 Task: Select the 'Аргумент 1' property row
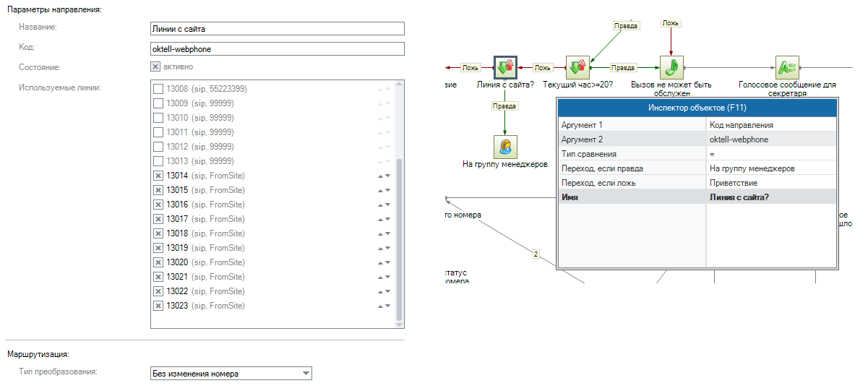697,125
